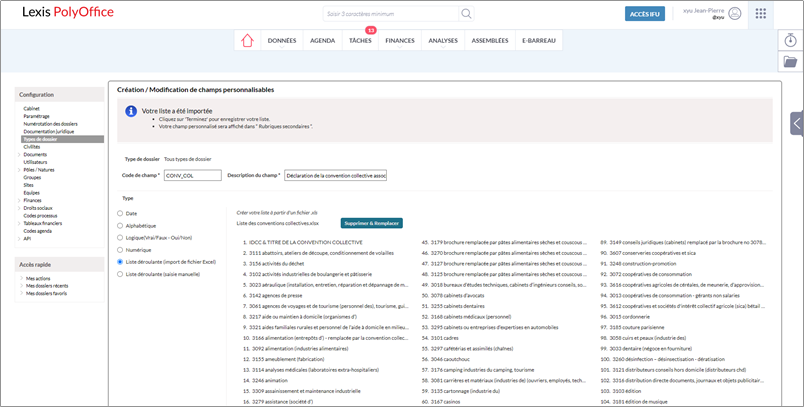Click file name Liste des conventions collectives.xlsx
The image size is (804, 407).
pos(277,223)
